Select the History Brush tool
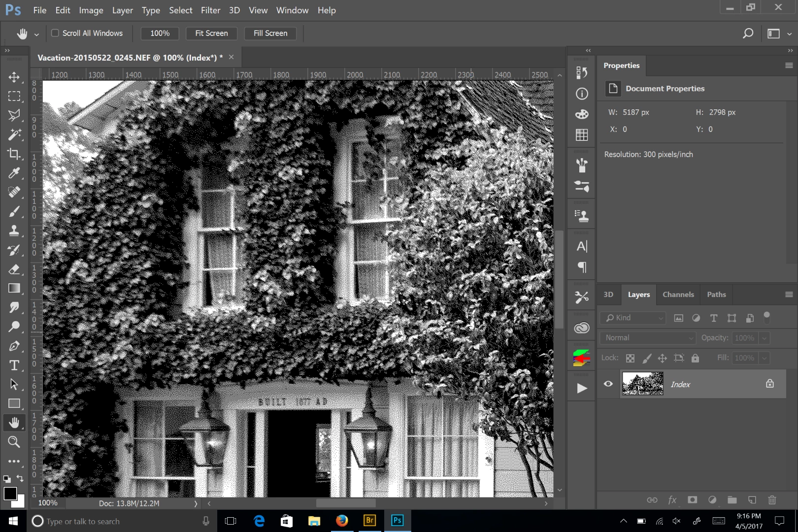Viewport: 798px width, 532px height. (x=14, y=250)
